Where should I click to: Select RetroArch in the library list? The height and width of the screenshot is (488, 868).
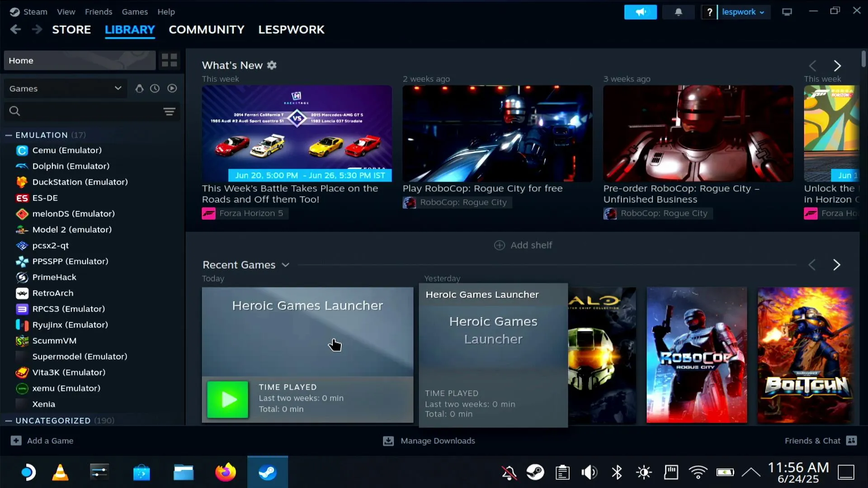point(53,293)
